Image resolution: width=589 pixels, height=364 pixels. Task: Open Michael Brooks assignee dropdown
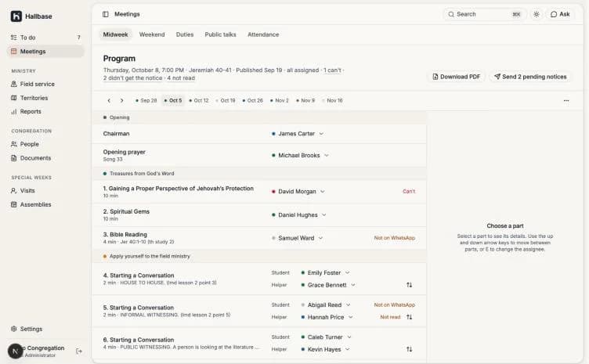[300, 155]
